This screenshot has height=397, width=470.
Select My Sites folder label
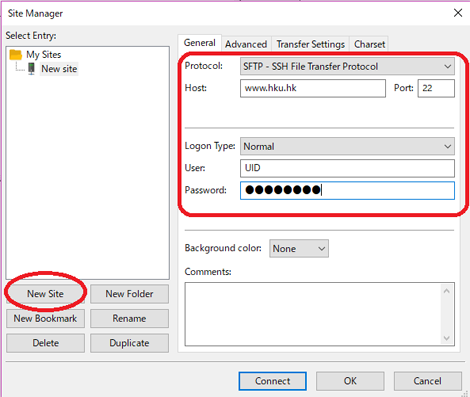coord(44,54)
